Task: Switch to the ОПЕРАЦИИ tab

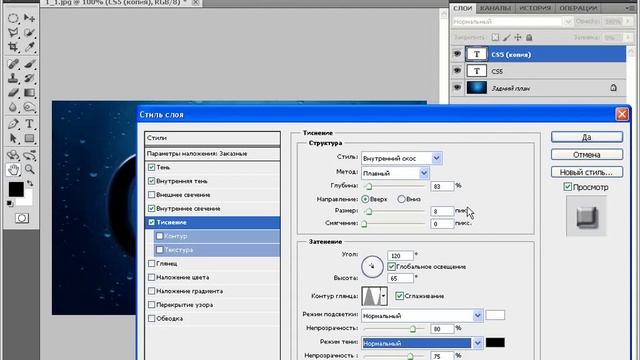Action: pyautogui.click(x=578, y=8)
